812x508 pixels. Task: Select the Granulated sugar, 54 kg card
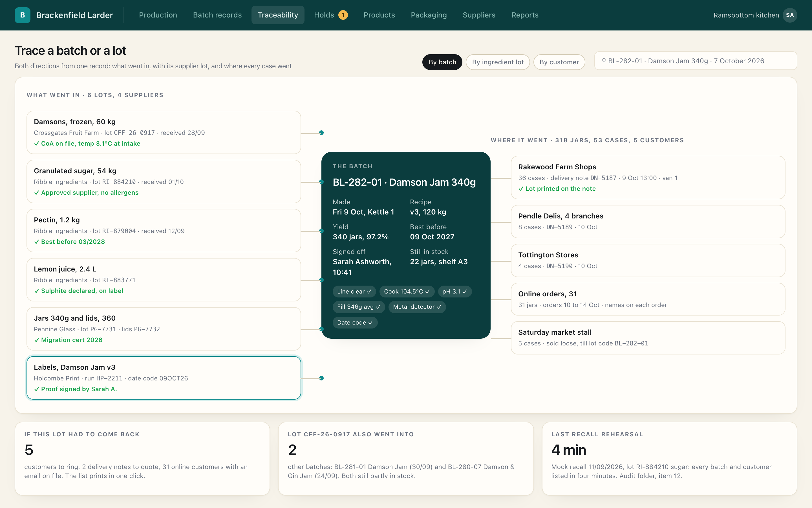tap(164, 181)
